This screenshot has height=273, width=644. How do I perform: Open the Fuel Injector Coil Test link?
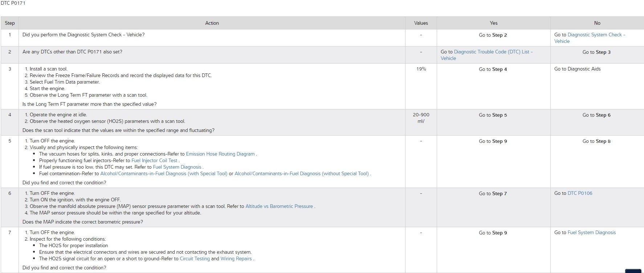(154, 161)
